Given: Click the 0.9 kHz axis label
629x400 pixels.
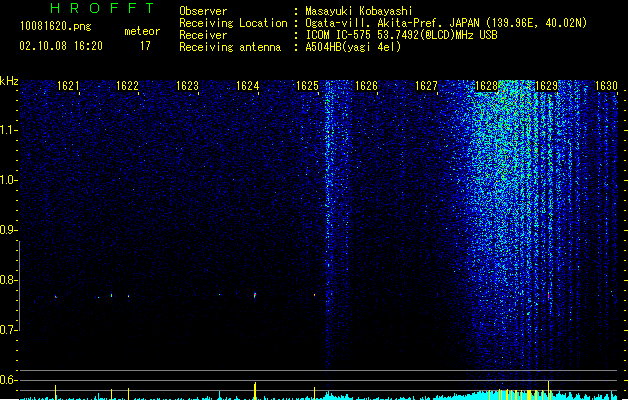Looking at the screenshot, I should pos(9,230).
